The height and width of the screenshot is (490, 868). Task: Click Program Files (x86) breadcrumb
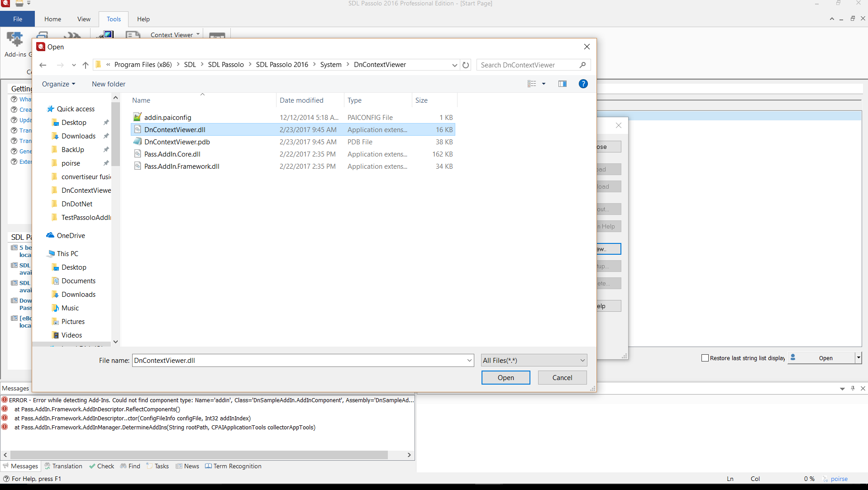143,65
